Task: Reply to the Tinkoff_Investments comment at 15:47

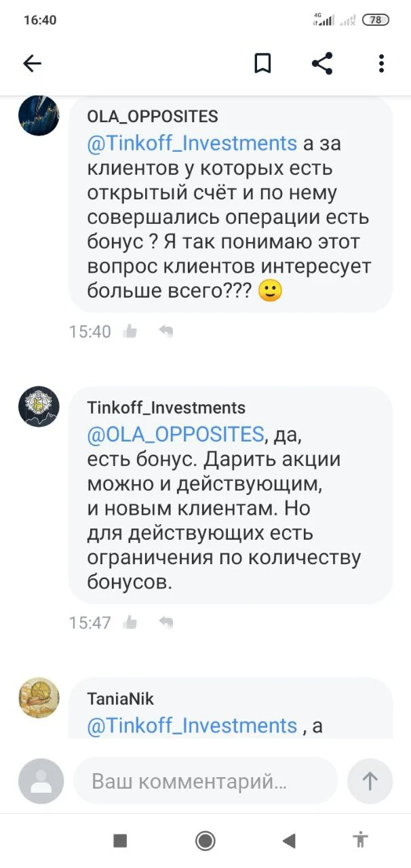Action: click(x=166, y=622)
